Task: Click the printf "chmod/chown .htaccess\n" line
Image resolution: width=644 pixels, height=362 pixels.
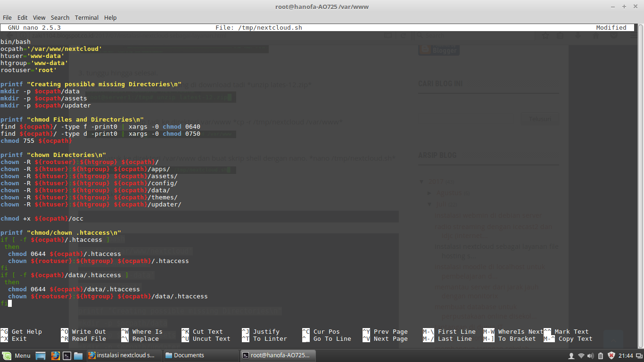Action: 61,232
